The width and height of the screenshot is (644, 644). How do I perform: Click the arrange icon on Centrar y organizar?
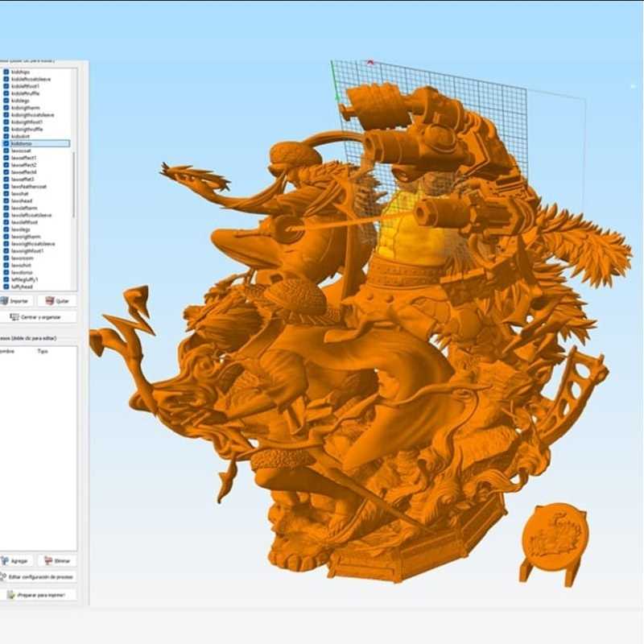[14, 317]
